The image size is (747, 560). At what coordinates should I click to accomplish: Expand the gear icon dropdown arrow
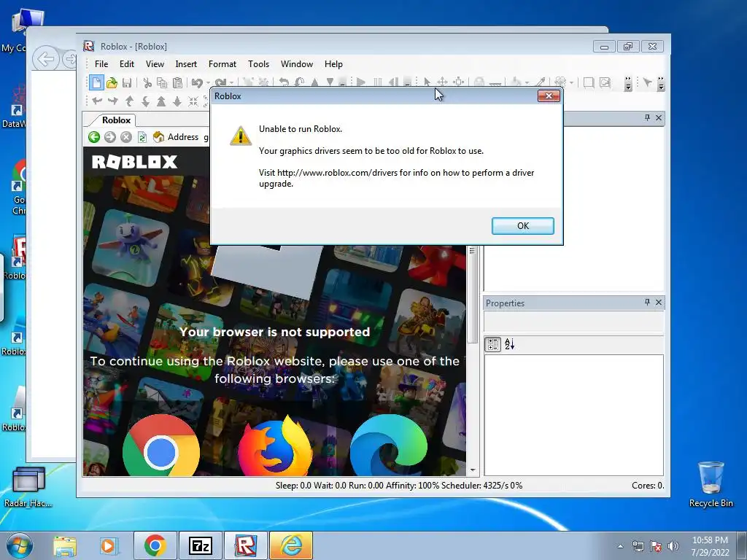571,83
